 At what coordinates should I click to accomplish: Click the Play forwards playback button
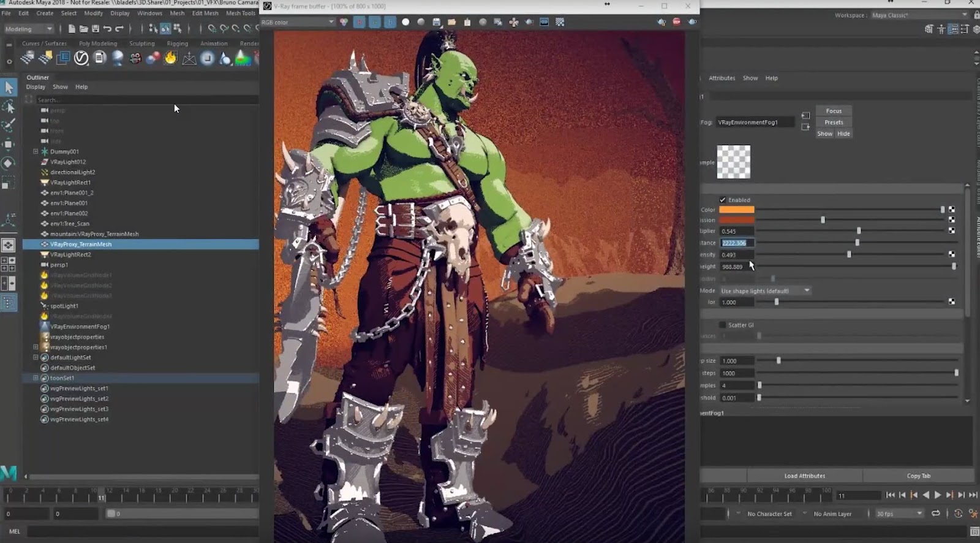coord(937,495)
